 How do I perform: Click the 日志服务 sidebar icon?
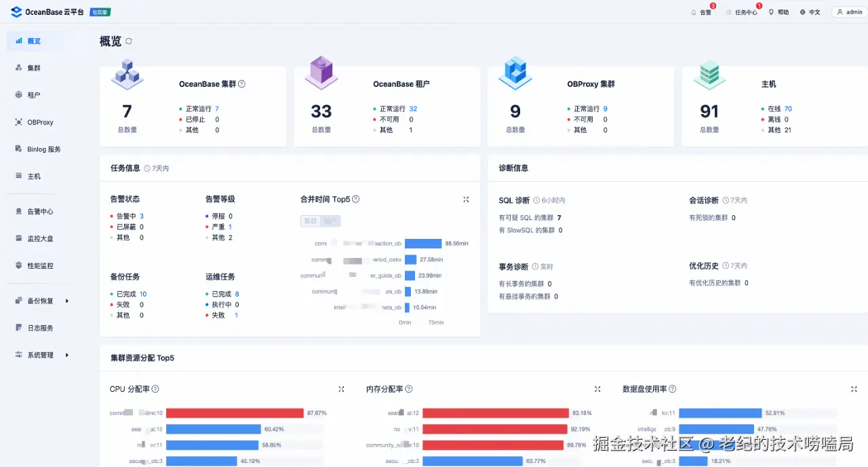(19, 328)
